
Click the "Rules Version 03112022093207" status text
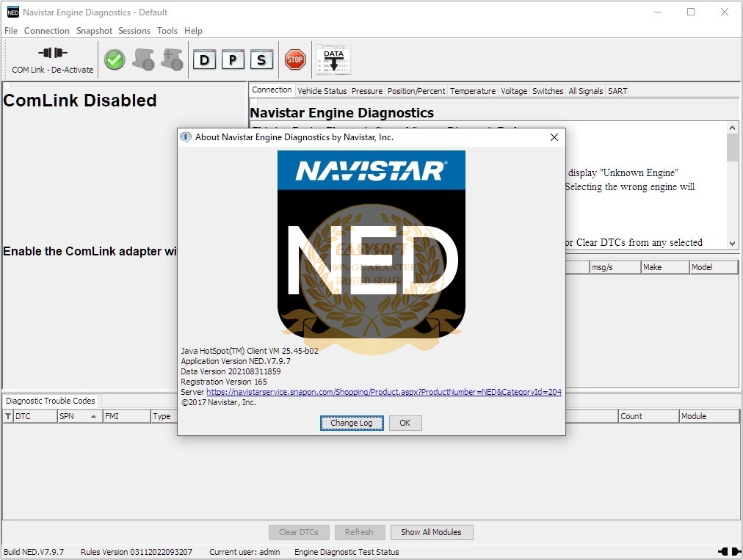[x=137, y=552]
